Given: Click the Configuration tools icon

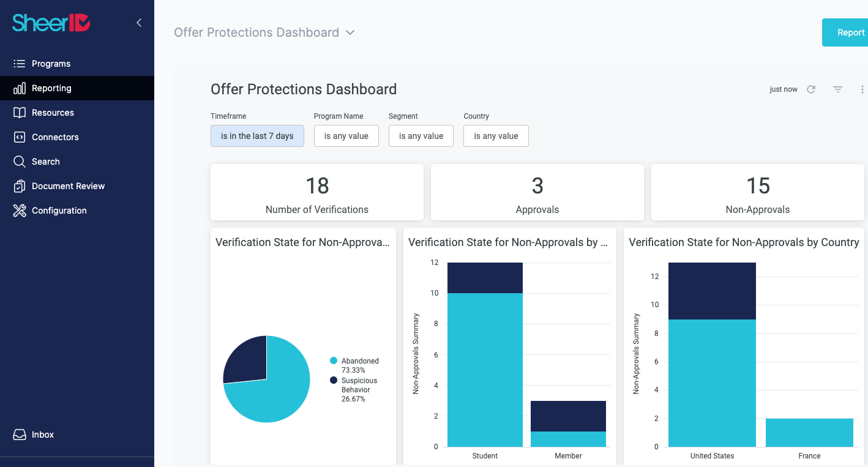Looking at the screenshot, I should click(x=20, y=211).
